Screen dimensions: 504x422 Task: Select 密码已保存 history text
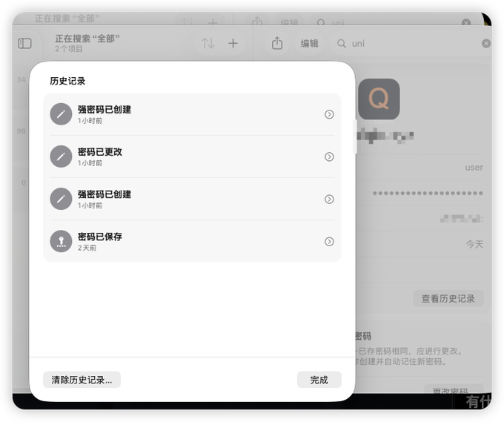[x=100, y=237]
